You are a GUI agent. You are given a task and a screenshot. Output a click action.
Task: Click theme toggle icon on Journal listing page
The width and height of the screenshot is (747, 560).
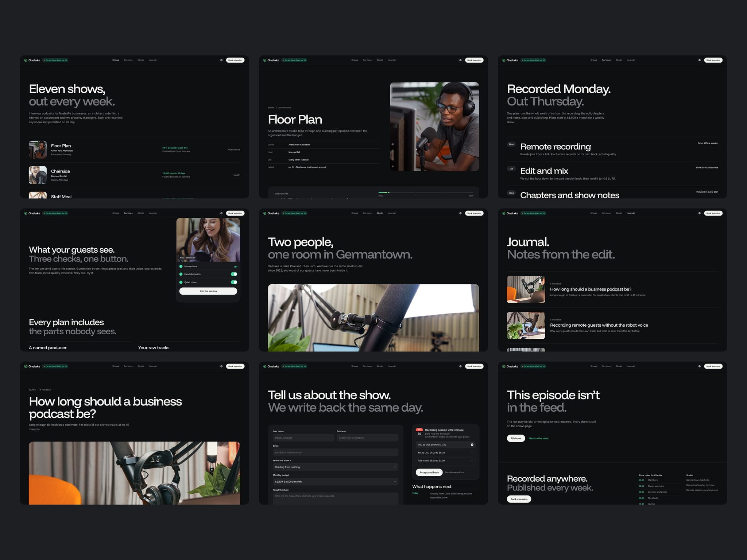click(700, 213)
